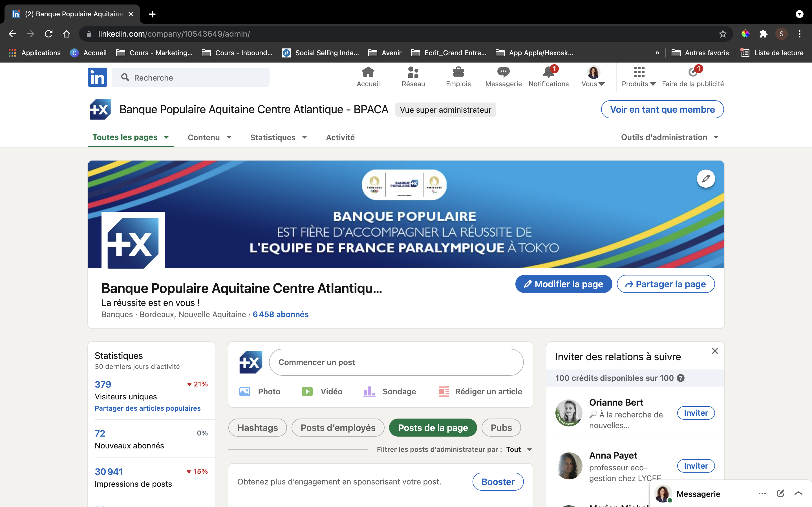Screen dimensions: 812x507
Task: Click the LinkedIn home logo
Action: click(x=97, y=77)
